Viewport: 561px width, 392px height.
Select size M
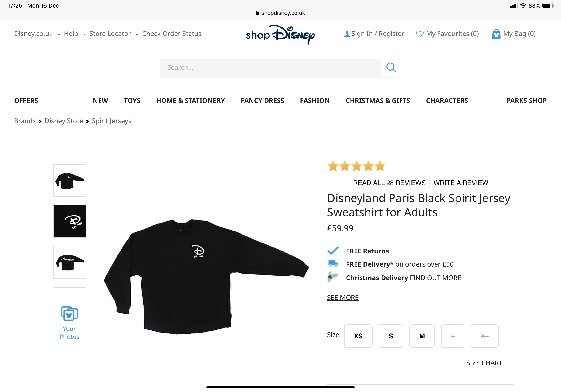pos(422,336)
